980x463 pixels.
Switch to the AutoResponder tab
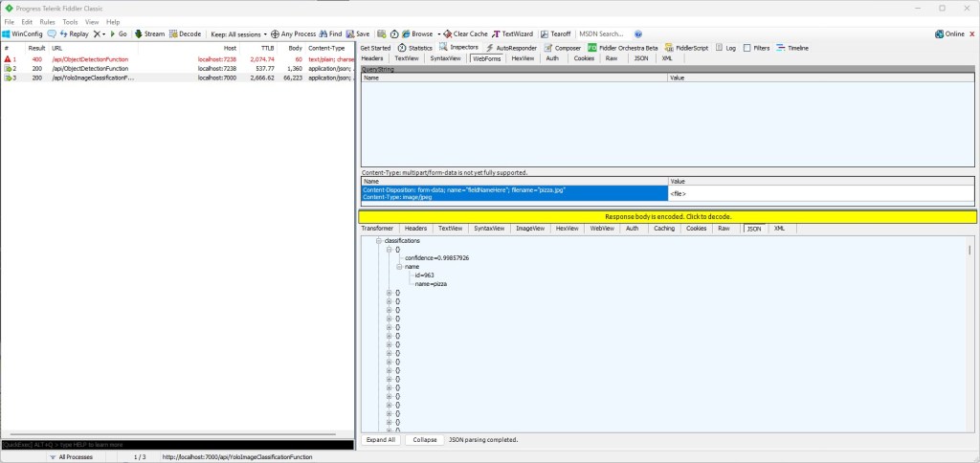510,47
